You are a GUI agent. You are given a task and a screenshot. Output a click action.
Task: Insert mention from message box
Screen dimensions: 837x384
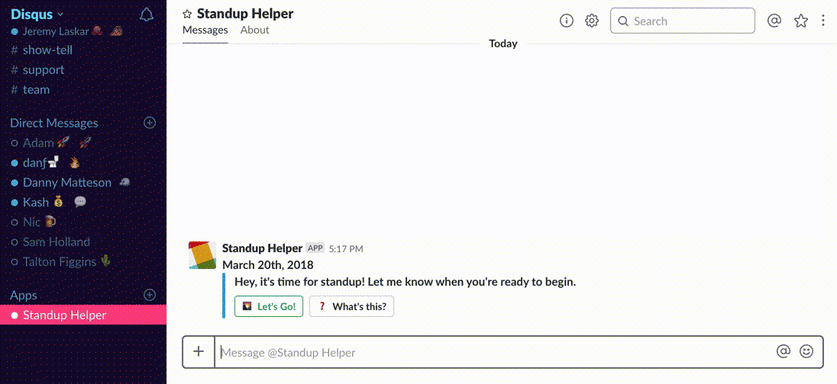tap(783, 351)
